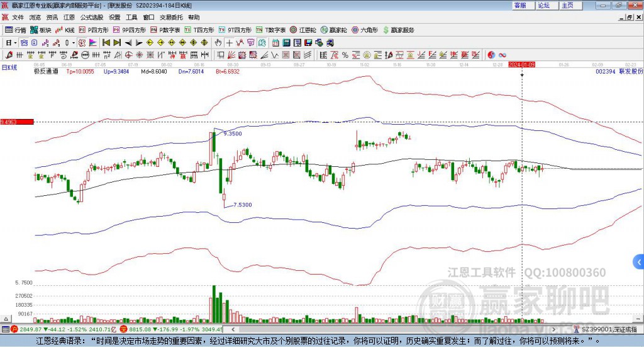
Task: Open the calendar date icon
Action: coord(275,42)
